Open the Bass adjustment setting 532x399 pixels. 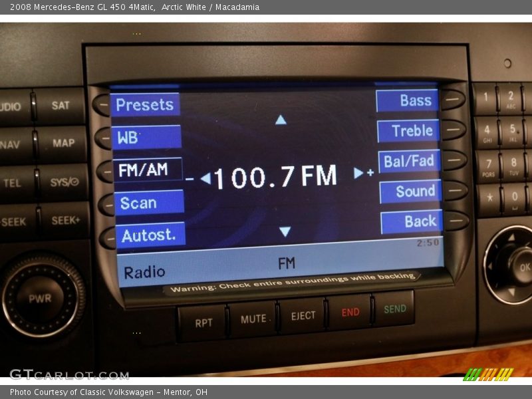point(407,100)
